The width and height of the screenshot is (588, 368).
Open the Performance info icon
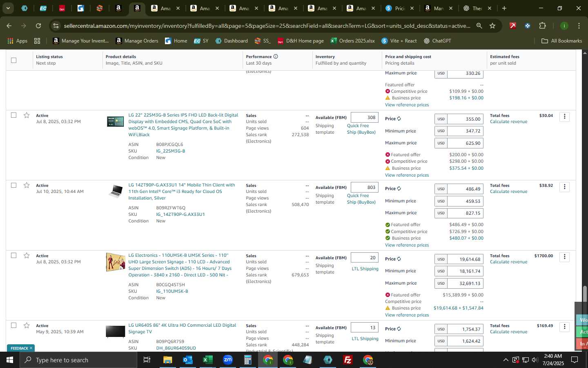[x=276, y=56]
